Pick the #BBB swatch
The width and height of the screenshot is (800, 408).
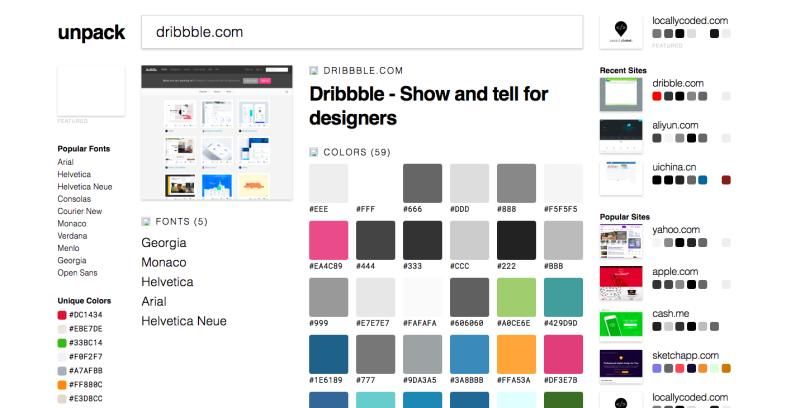pyautogui.click(x=563, y=240)
